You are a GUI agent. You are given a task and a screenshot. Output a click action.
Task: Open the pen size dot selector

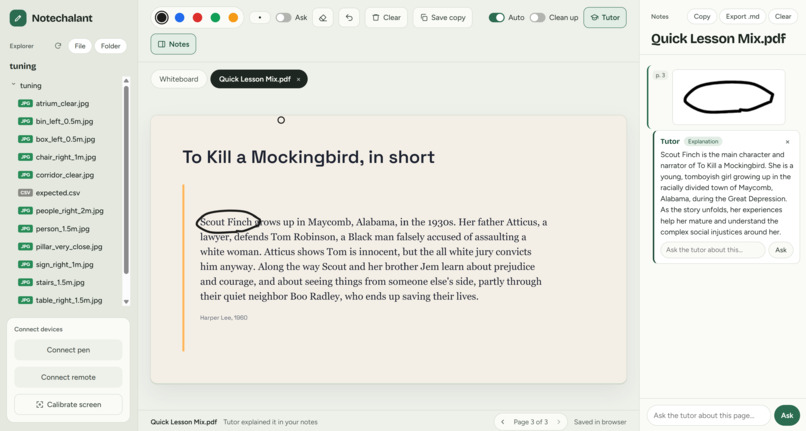260,17
